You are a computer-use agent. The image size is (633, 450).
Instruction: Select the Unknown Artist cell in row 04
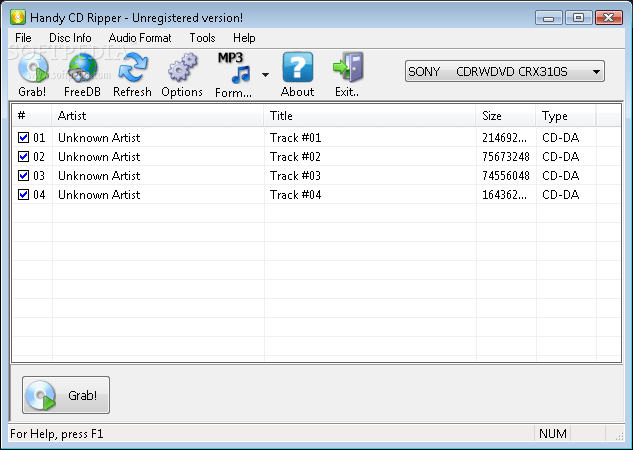[99, 195]
